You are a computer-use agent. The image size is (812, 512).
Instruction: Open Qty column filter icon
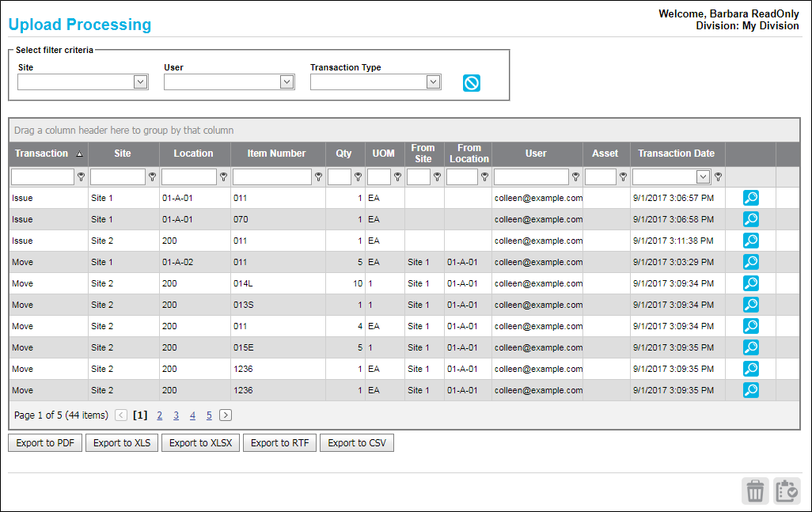[x=358, y=177]
